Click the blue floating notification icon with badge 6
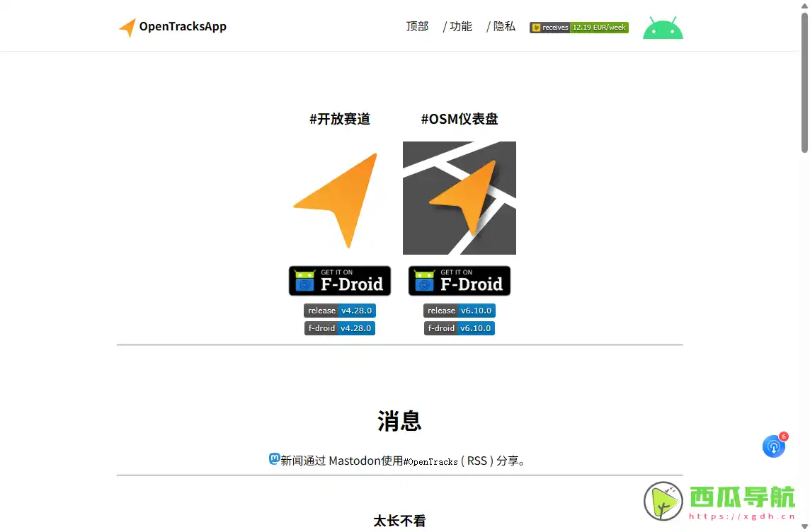 (774, 446)
